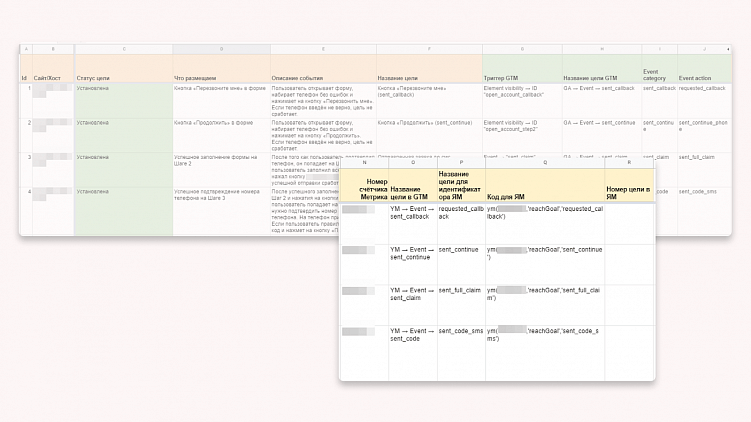This screenshot has width=751, height=422.
Task: Click the 'Триггер GTM' header cell
Action: pyautogui.click(x=522, y=68)
